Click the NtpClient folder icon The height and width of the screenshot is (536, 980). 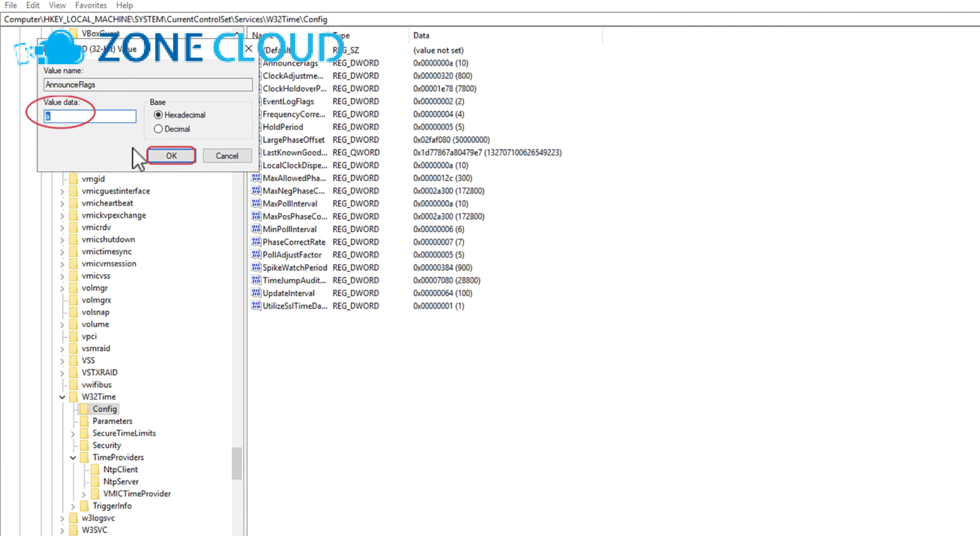click(x=95, y=470)
